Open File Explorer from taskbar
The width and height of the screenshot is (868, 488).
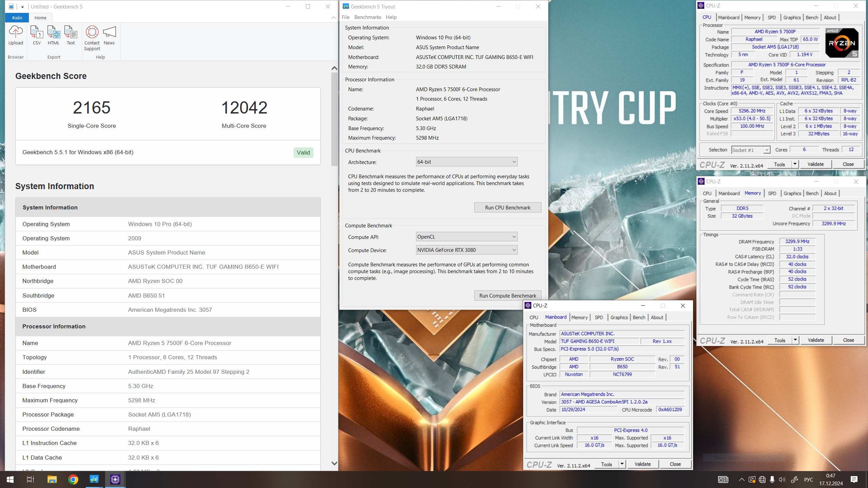tap(52, 480)
